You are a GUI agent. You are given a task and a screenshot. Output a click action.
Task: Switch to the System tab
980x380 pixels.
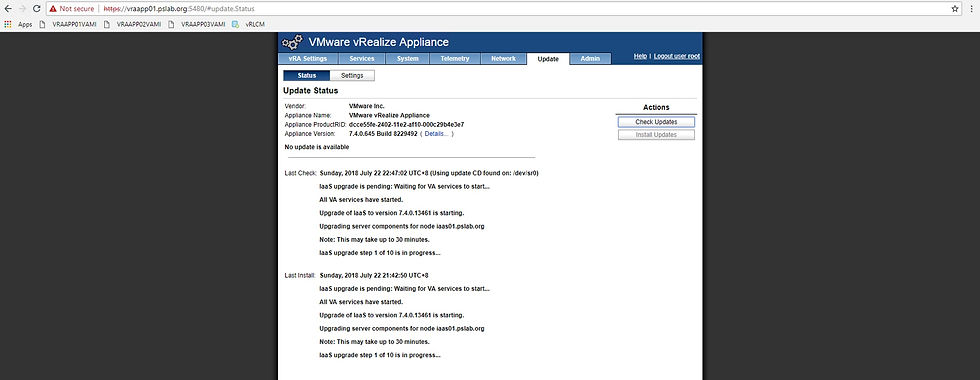[x=408, y=59]
